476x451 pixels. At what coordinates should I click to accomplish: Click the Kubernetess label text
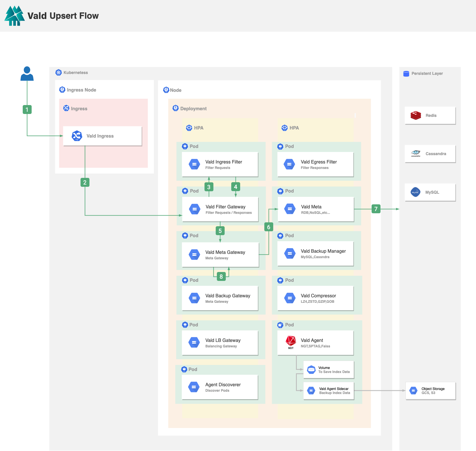[x=76, y=73]
